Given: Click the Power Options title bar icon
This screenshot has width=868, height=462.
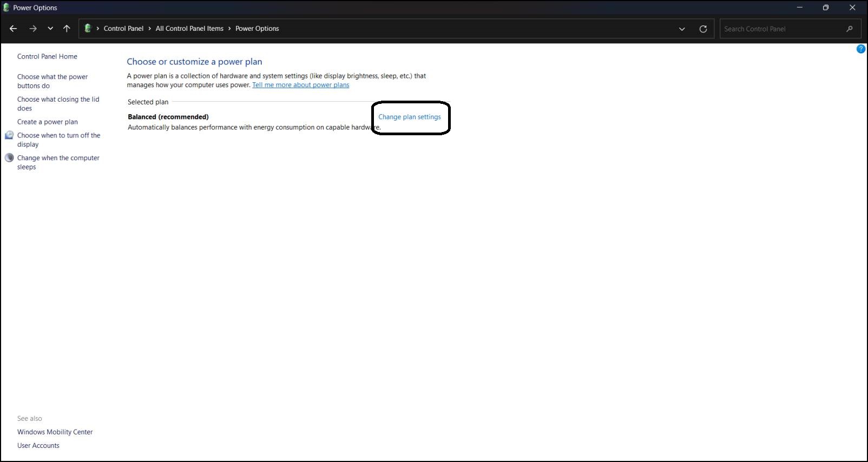Looking at the screenshot, I should pyautogui.click(x=6, y=8).
